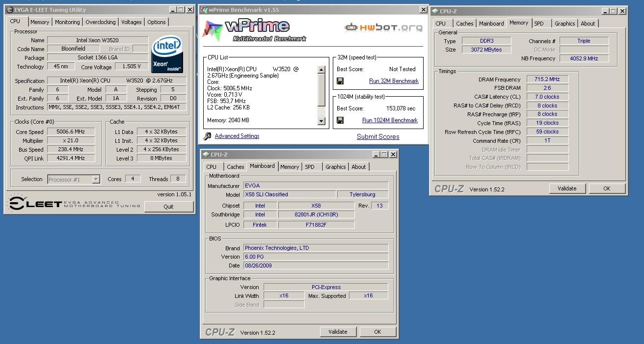644x344 pixels.
Task: Click the Triple channels value
Action: click(584, 41)
